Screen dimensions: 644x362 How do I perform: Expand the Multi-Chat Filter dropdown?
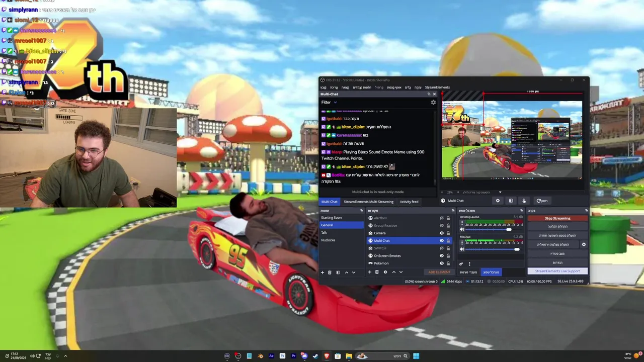[x=329, y=103]
